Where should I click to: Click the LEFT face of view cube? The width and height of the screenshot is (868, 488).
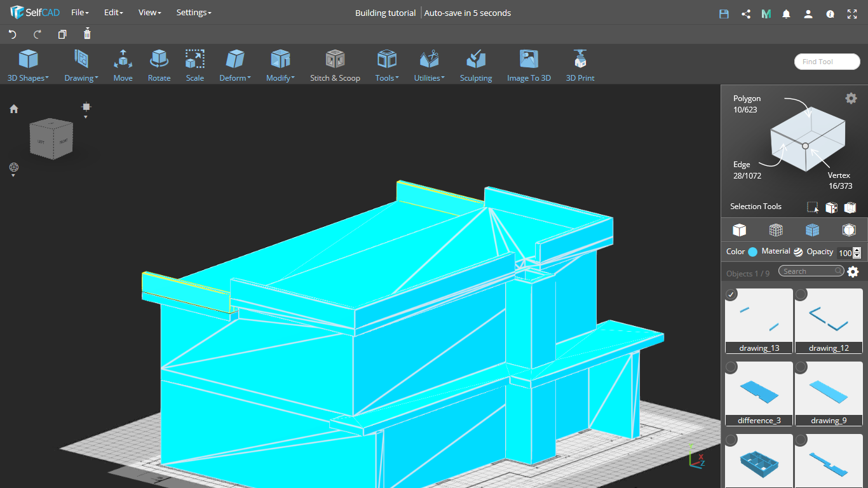click(41, 140)
